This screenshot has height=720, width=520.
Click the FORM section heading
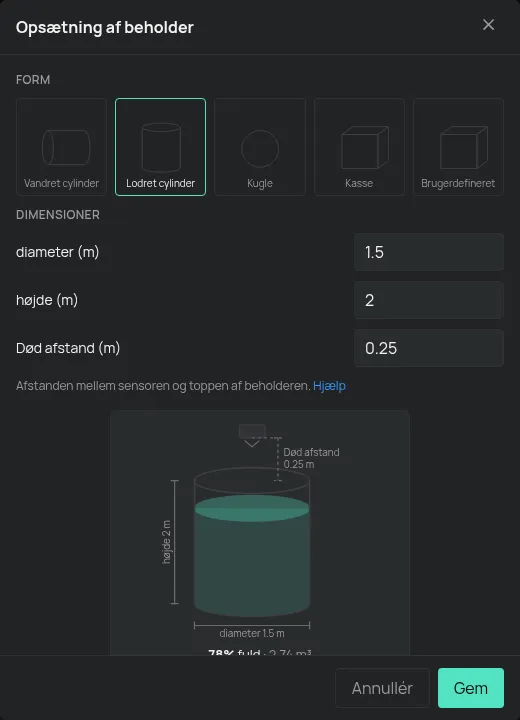[33, 80]
